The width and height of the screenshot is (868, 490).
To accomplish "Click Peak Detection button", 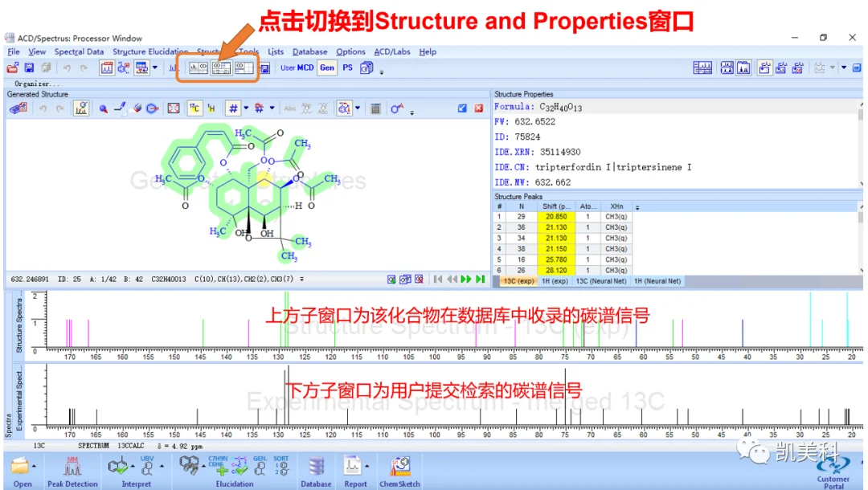I will pyautogui.click(x=72, y=472).
